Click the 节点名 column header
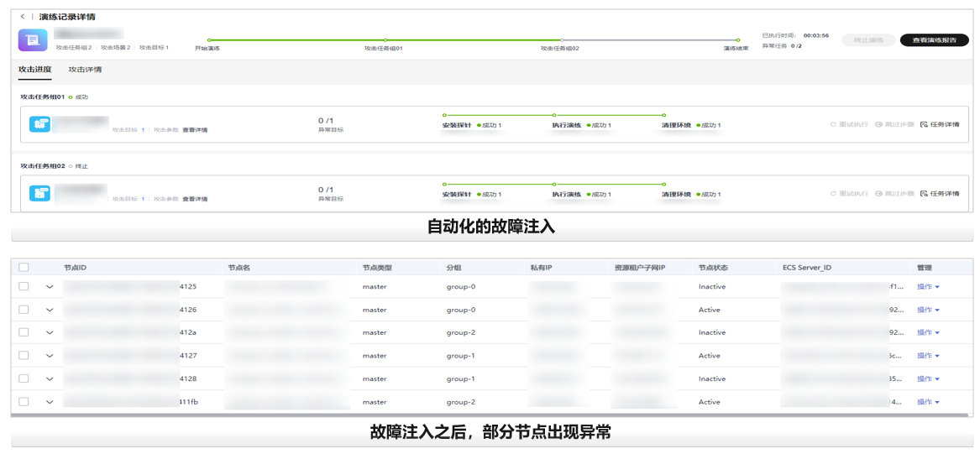 coord(238,267)
